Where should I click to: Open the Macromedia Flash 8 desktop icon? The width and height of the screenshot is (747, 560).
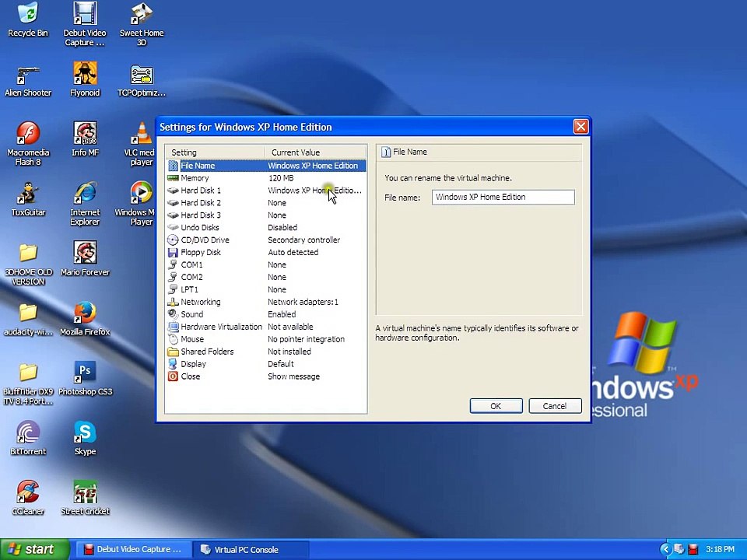[x=28, y=144]
